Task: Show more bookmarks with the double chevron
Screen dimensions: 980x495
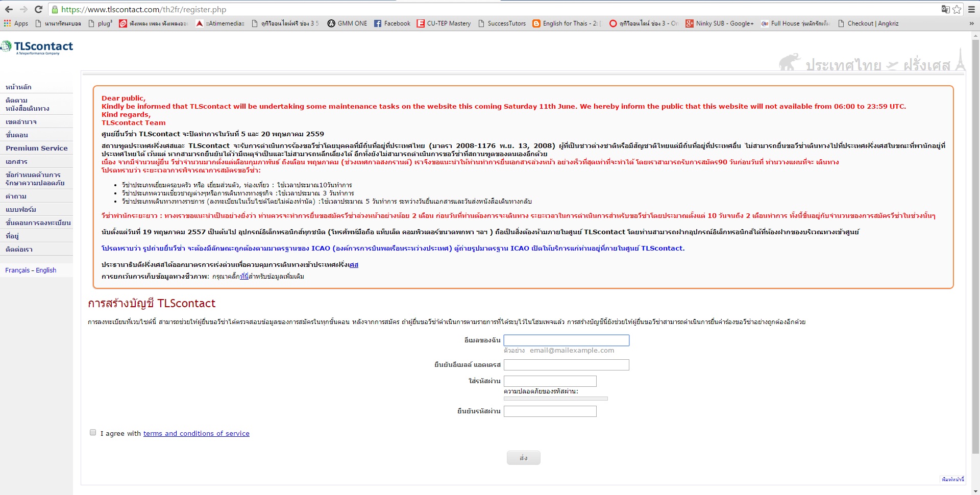Action: pyautogui.click(x=971, y=23)
